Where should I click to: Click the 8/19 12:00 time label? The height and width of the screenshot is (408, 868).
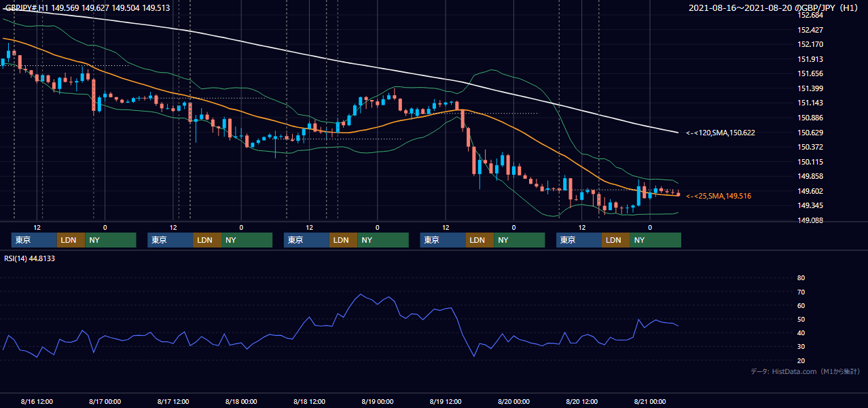click(x=446, y=401)
